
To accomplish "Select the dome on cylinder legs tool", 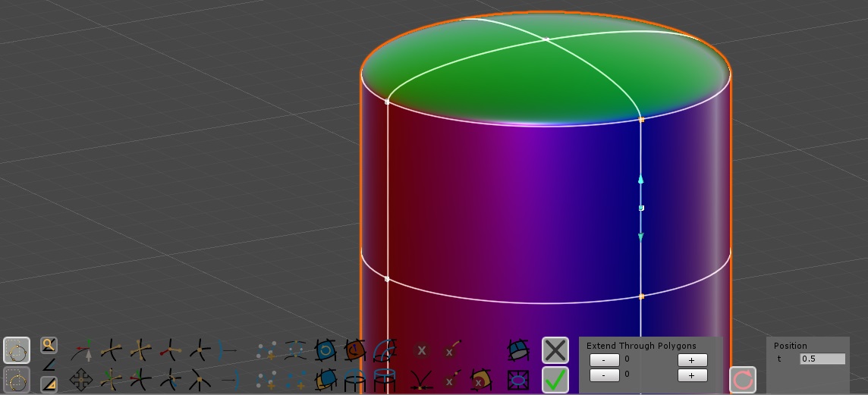I will pyautogui.click(x=355, y=380).
